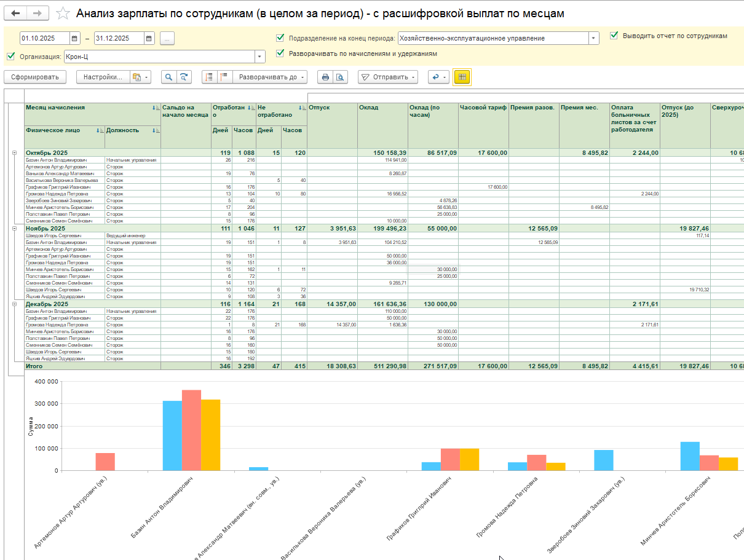744x560 pixels.
Task: Click the start date field 01.10.2025
Action: click(x=44, y=39)
